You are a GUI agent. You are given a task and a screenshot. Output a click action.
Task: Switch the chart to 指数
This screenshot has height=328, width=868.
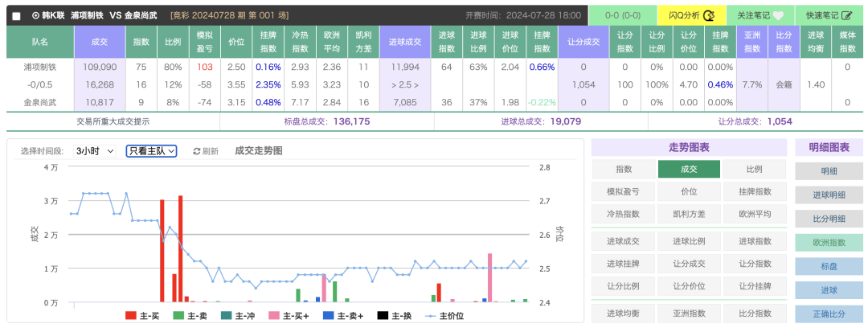(624, 169)
